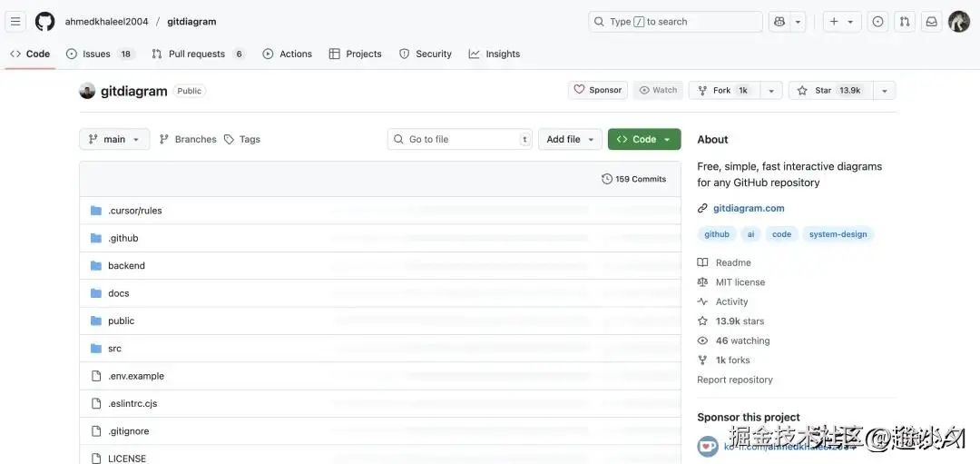The height and width of the screenshot is (464, 980).
Task: Click the backend folder icon
Action: pos(95,266)
